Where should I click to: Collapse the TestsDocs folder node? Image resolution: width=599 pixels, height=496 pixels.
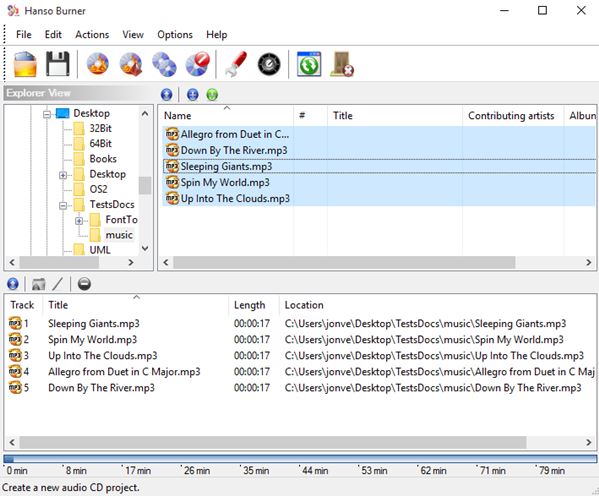(x=63, y=206)
